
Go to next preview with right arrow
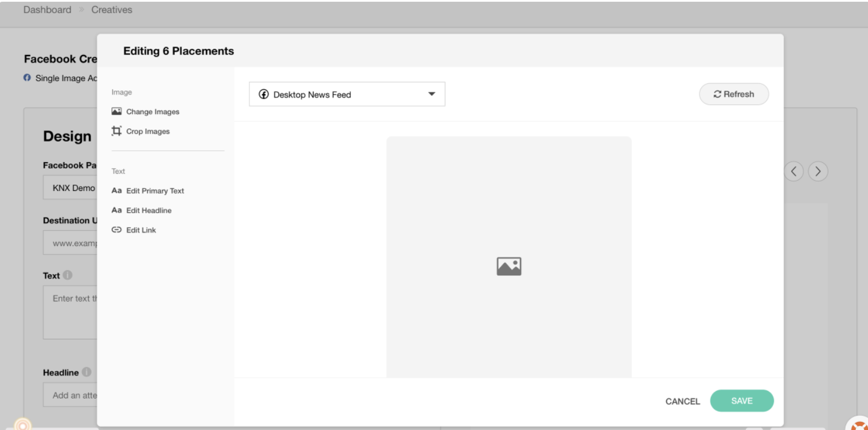tap(818, 170)
